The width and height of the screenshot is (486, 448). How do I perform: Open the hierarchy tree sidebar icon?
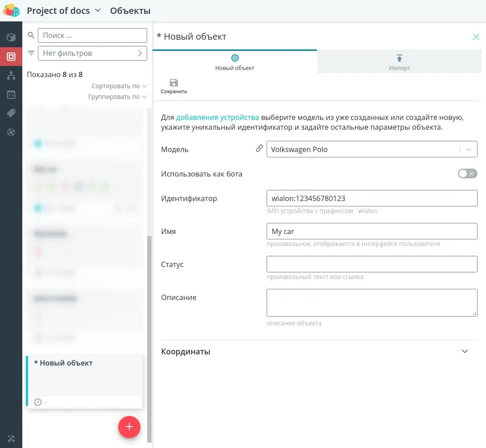[x=11, y=76]
